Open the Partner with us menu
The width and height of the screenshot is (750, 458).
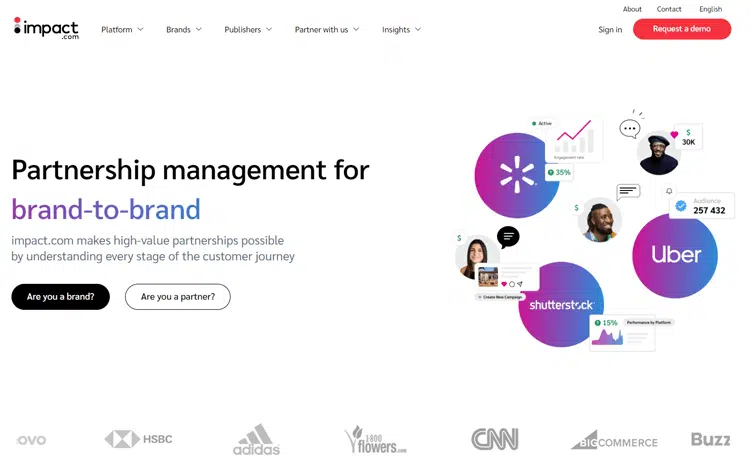[327, 30]
